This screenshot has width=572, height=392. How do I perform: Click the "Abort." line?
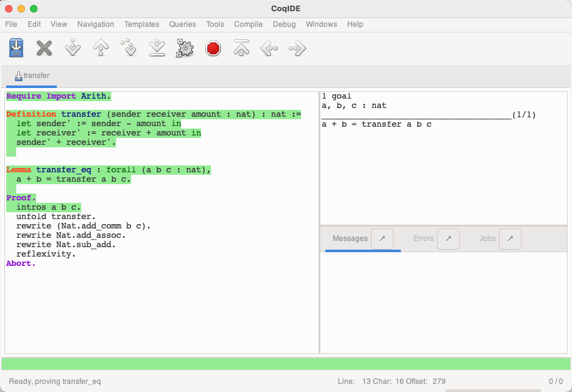(21, 263)
